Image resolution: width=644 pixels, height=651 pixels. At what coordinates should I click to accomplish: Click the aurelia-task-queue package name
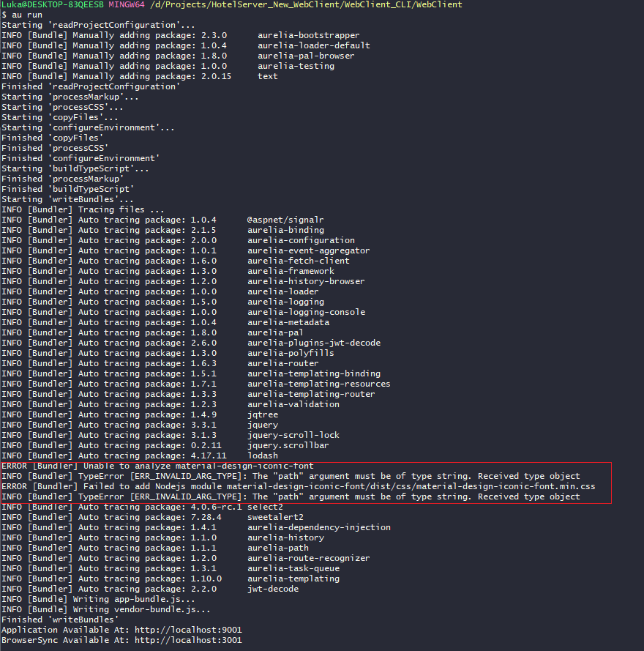293,568
